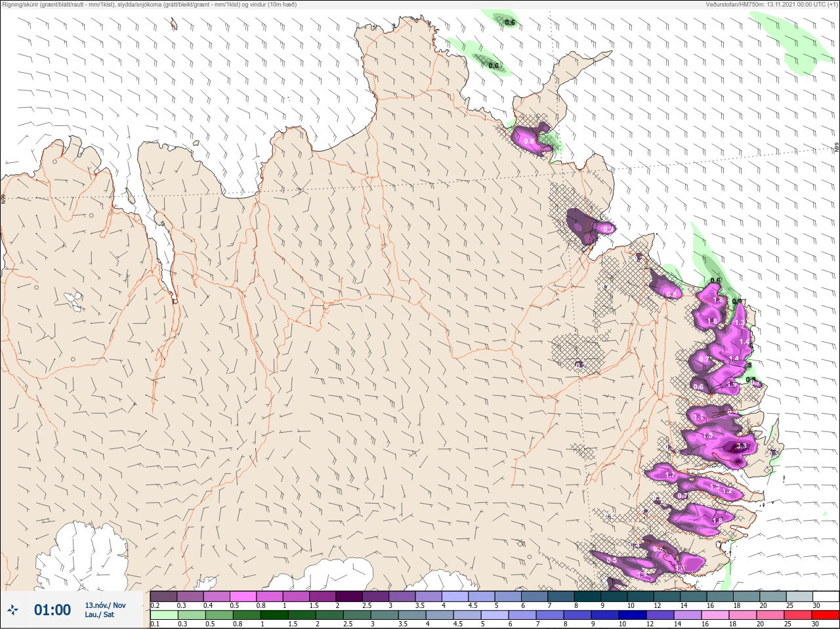Click the 'Lau./ Sat' weekday label
This screenshot has width=840, height=629.
[99, 615]
